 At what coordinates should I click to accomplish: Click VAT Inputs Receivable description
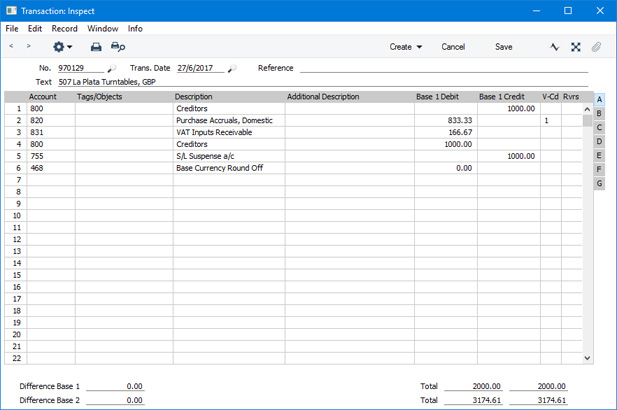coord(214,132)
